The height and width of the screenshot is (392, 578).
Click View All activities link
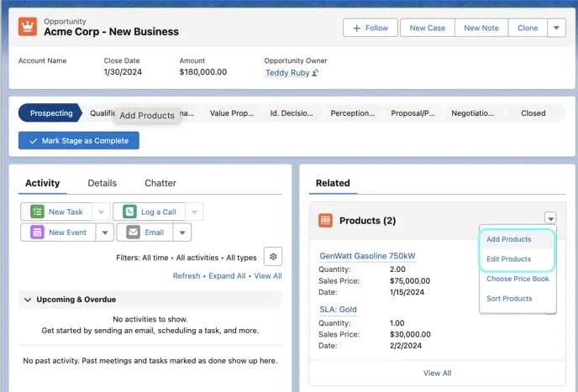(268, 276)
